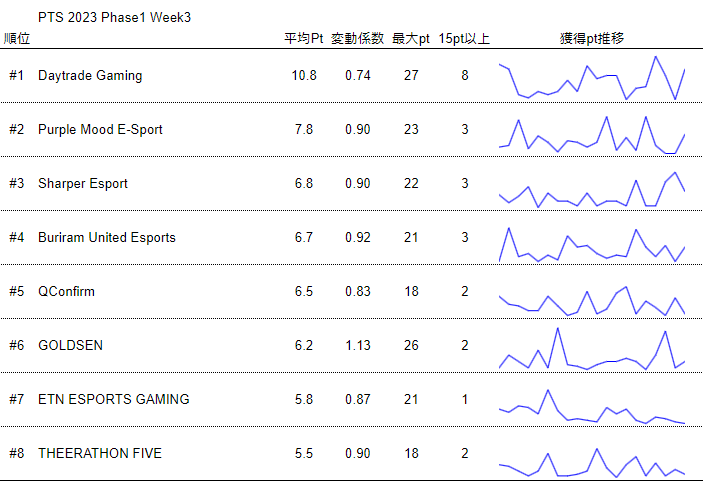The height and width of the screenshot is (486, 703).
Task: Select the QConfirm points trend sparkline
Action: coord(592,293)
